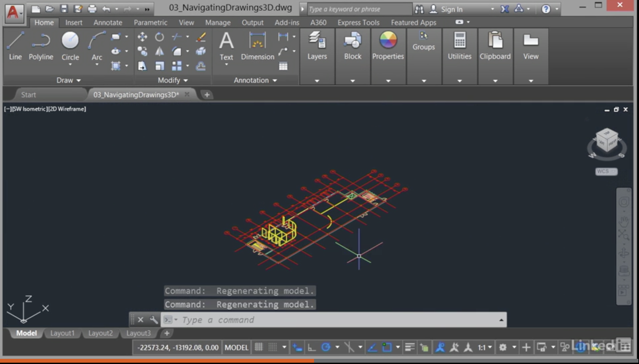
Task: Select the Move tool in Modify panel
Action: tap(143, 37)
